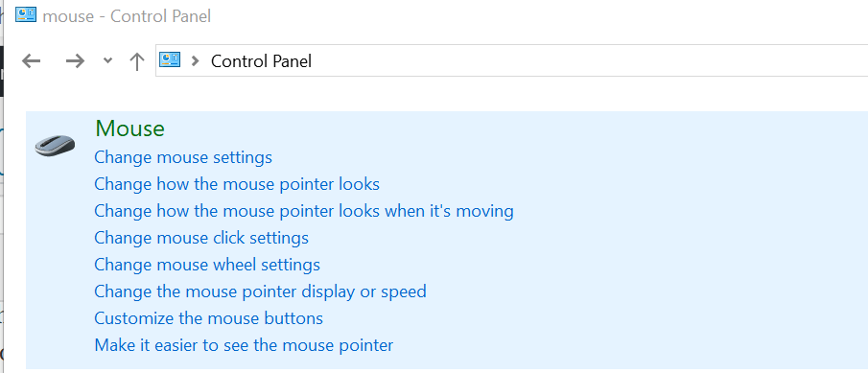868x373 pixels.
Task: Open the recent locations dropdown arrow
Action: (108, 60)
